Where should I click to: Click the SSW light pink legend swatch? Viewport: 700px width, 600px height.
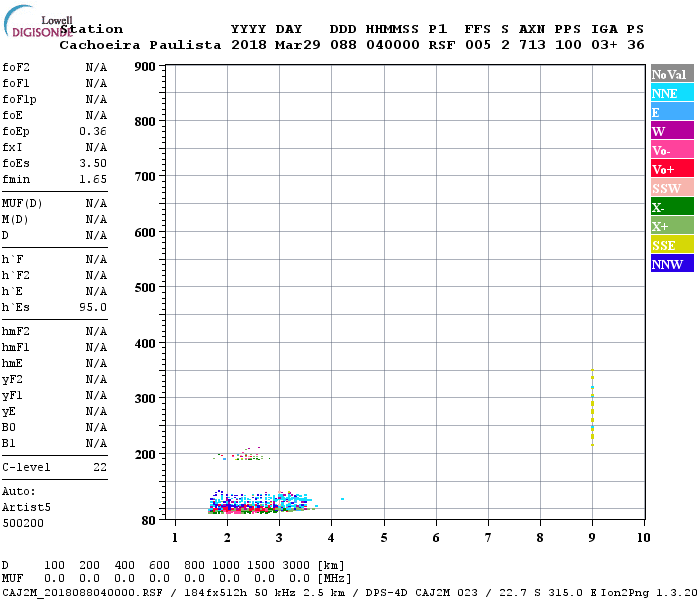coord(672,188)
